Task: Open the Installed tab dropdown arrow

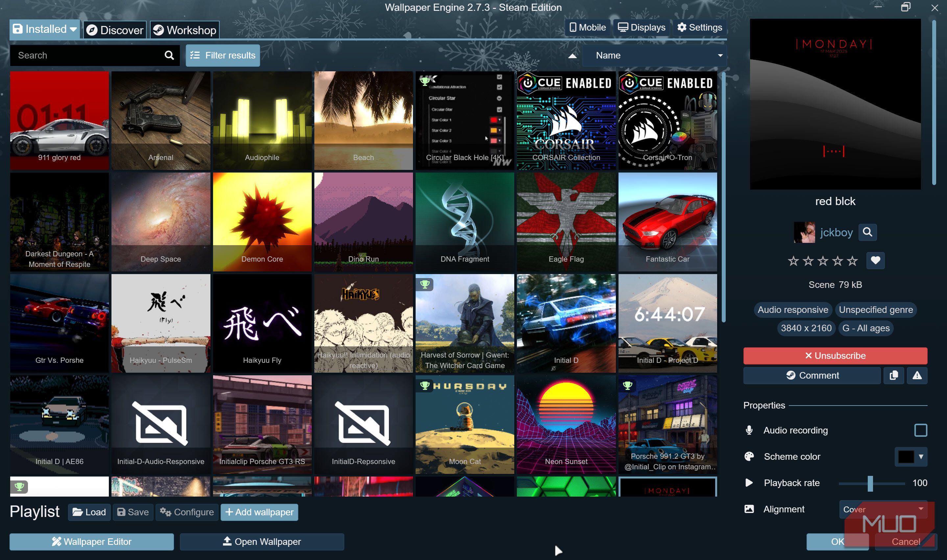Action: click(74, 30)
